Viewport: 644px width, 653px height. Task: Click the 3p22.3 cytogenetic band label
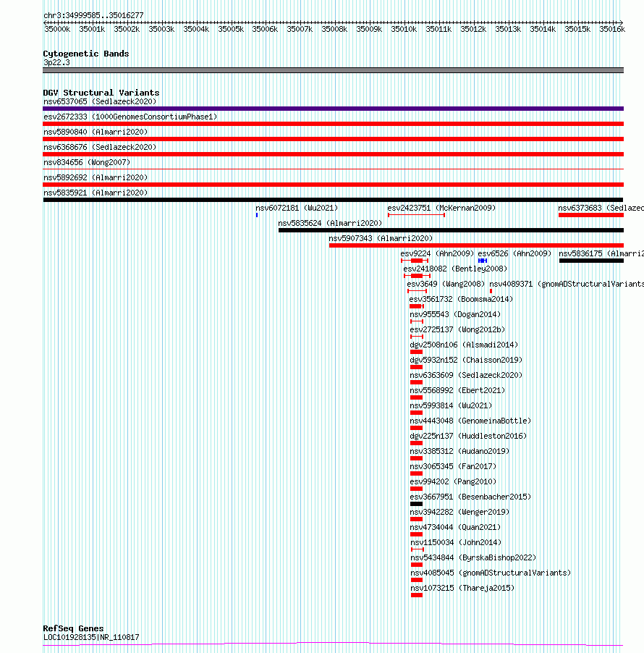tap(56, 62)
